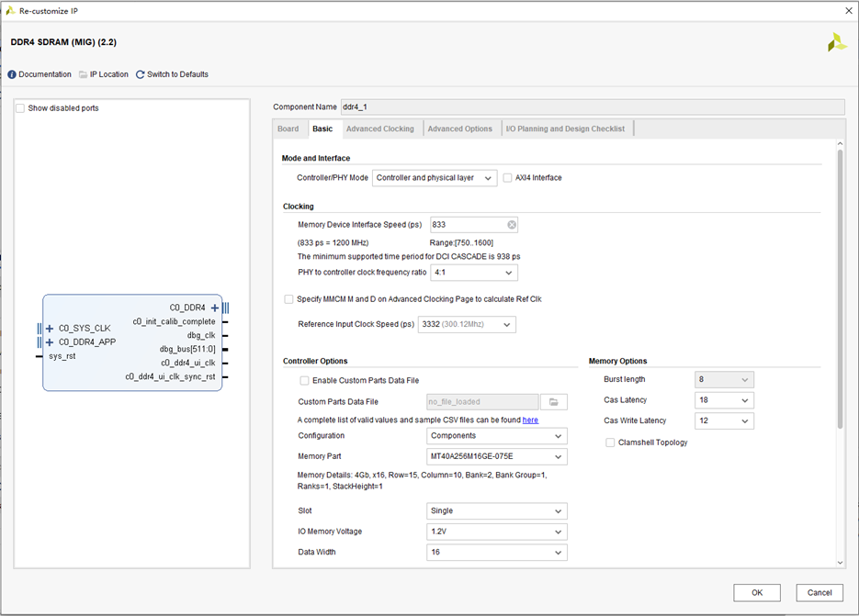Open the Reference Input Clock Speed dropdown
Image resolution: width=859 pixels, height=616 pixels.
[x=467, y=324]
